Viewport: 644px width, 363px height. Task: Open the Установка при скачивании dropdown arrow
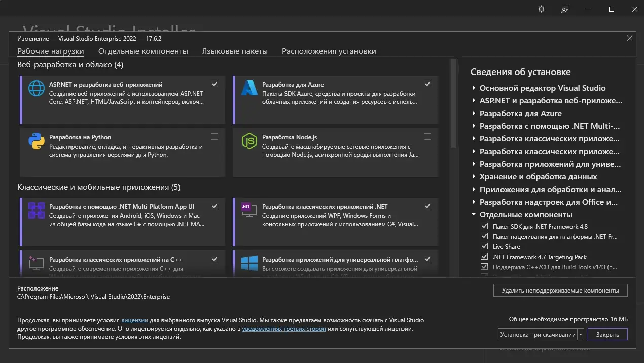(581, 335)
